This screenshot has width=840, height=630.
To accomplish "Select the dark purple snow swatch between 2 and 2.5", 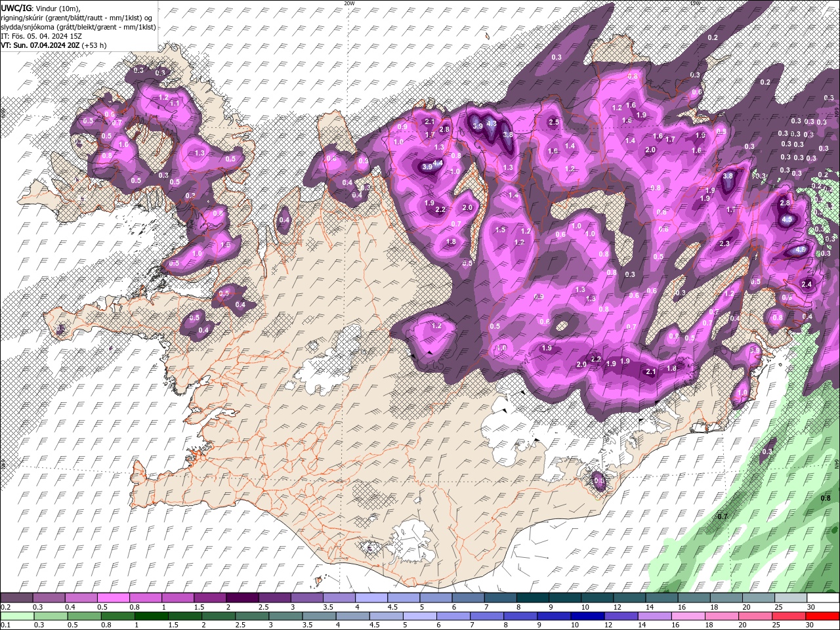I will click(241, 598).
